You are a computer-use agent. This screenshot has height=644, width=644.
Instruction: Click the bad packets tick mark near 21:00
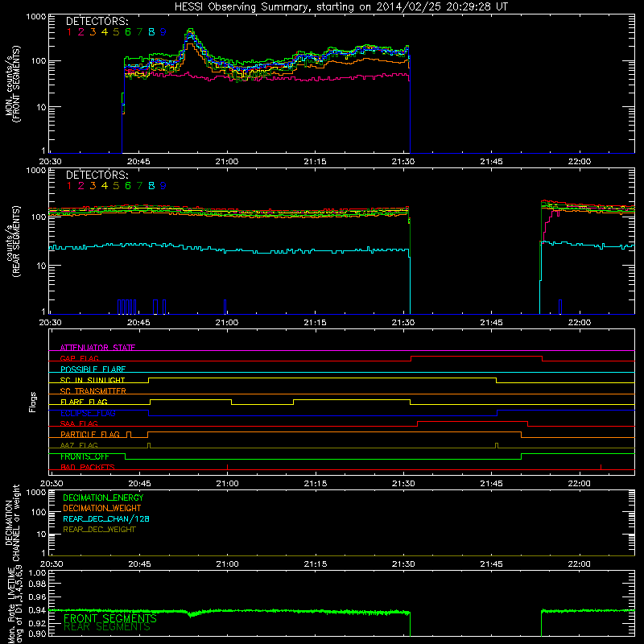(x=227, y=467)
